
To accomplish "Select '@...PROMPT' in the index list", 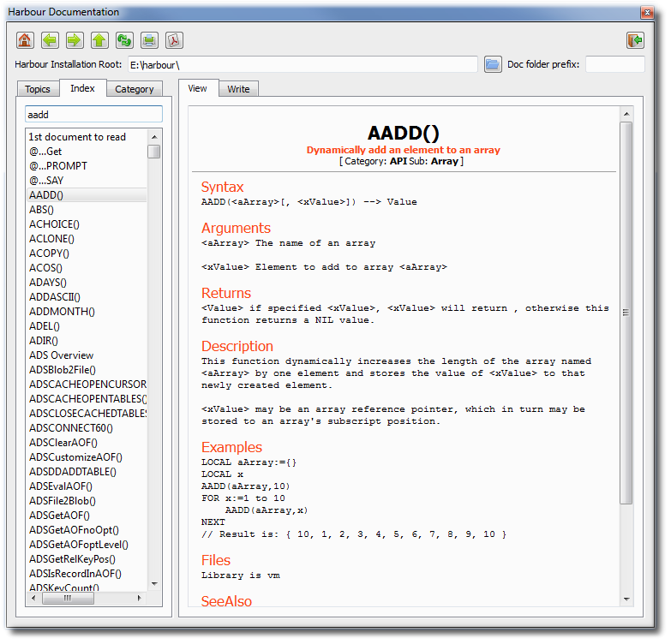I will 87,166.
